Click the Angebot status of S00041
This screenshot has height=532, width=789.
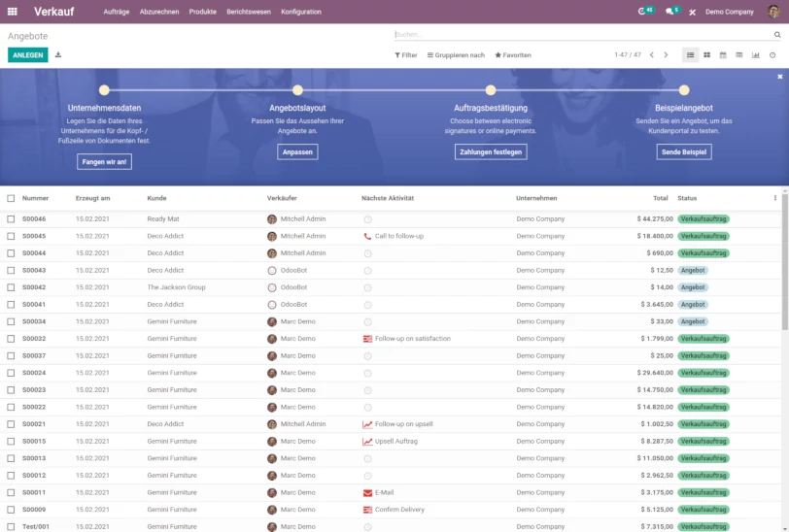tap(693, 305)
